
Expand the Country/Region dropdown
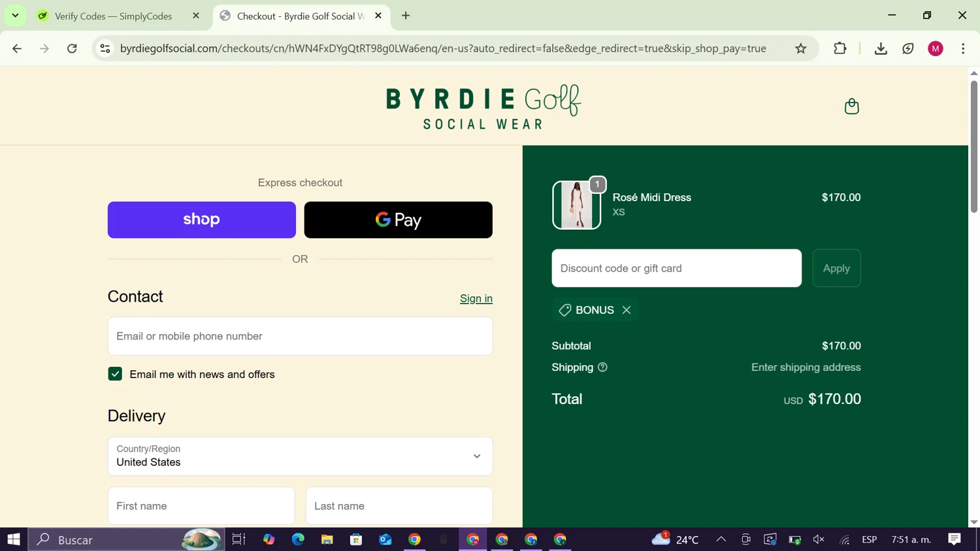(301, 456)
